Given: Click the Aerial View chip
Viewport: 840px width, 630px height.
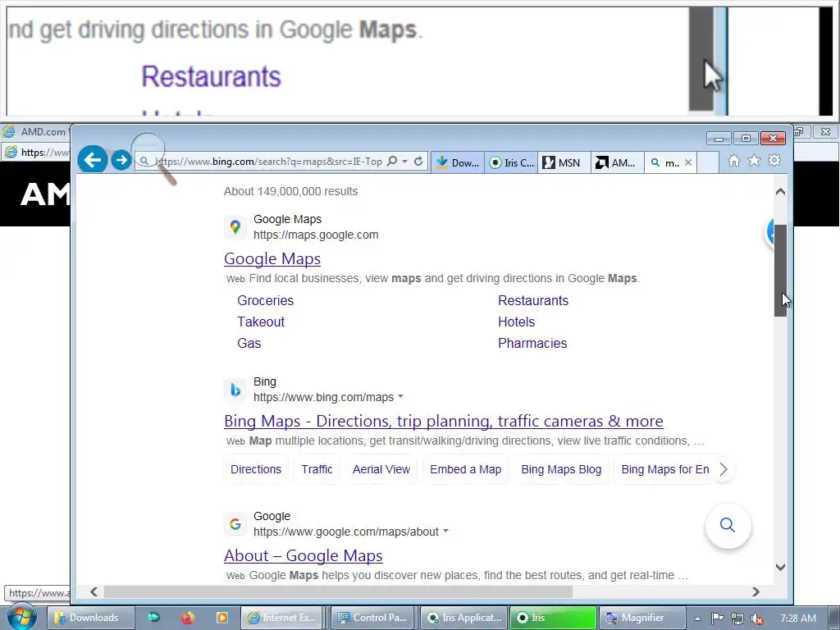Looking at the screenshot, I should [381, 469].
